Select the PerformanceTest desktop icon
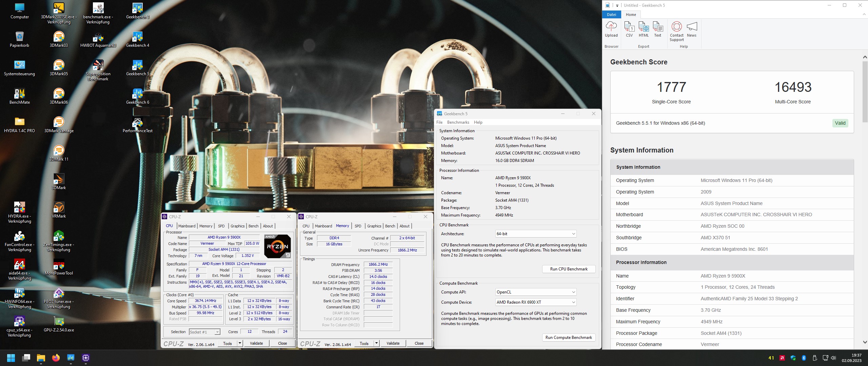The image size is (868, 366). coord(137,125)
